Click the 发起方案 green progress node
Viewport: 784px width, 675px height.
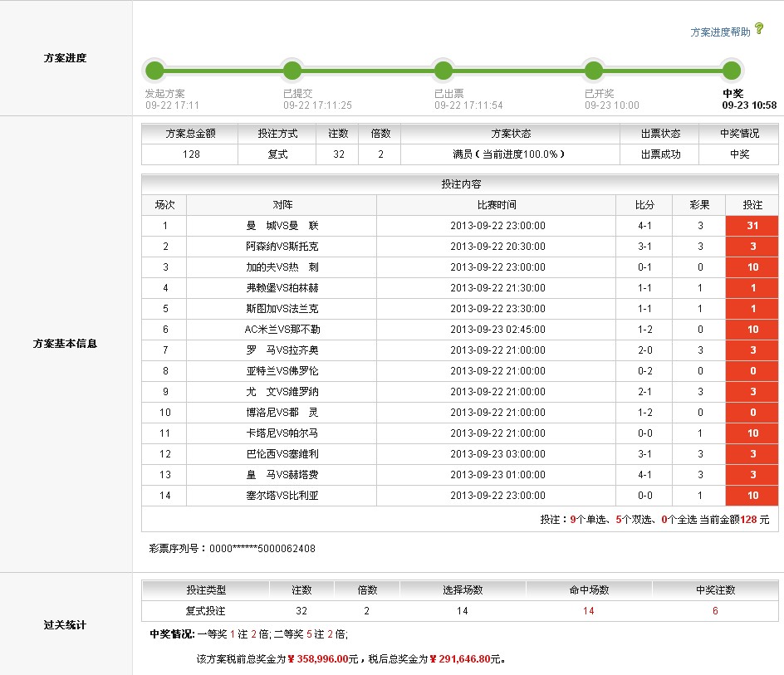coord(154,71)
